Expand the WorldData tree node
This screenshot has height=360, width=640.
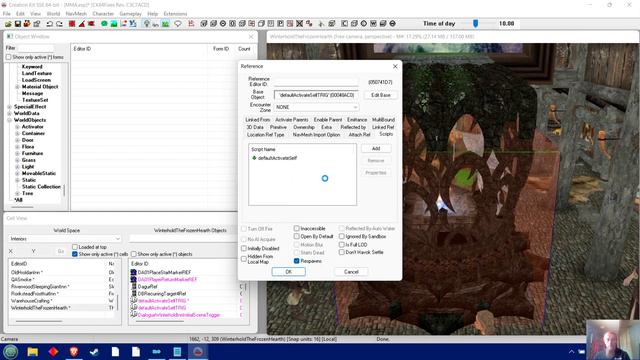[9, 113]
